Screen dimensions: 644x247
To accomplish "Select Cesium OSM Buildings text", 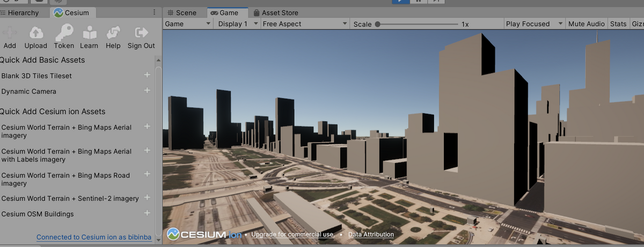I will pos(38,214).
